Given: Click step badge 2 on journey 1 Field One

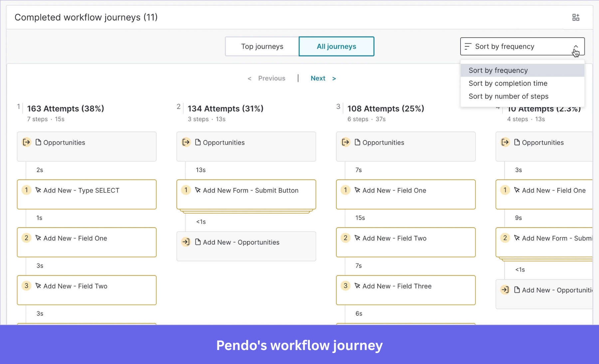Looking at the screenshot, I should click(26, 238).
